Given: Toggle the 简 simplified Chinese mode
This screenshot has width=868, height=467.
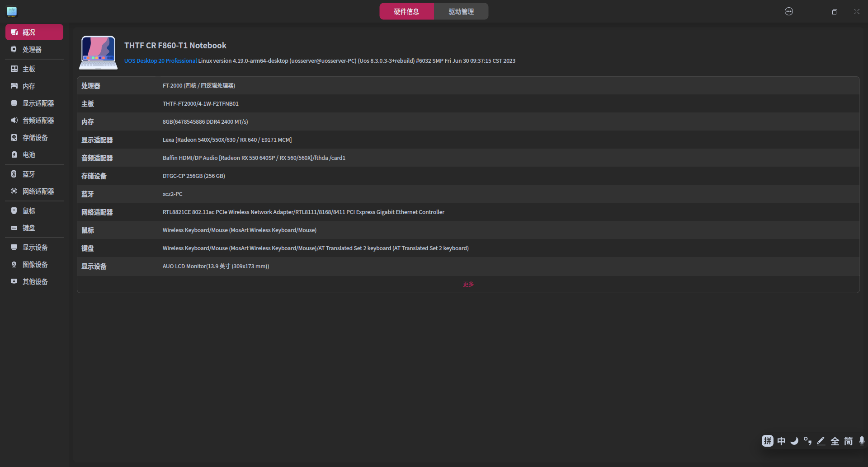Looking at the screenshot, I should (x=848, y=441).
